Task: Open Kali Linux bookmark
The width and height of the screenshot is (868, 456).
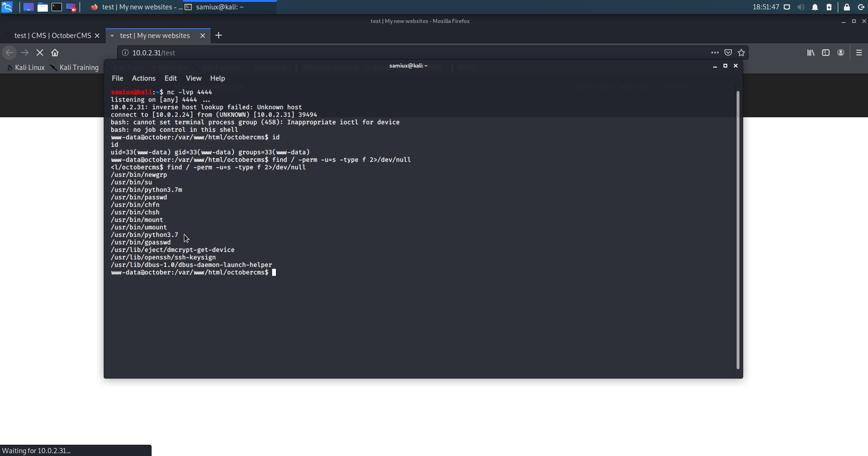Action: 26,68
